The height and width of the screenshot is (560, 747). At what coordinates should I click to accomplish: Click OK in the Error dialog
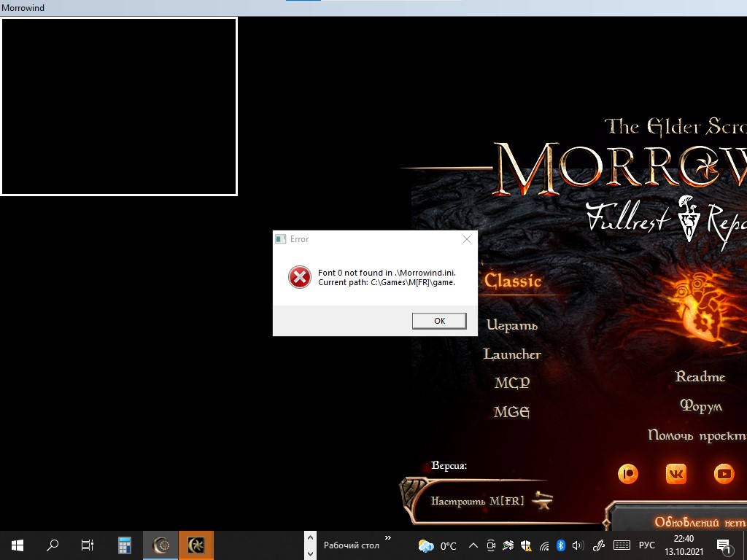click(438, 321)
